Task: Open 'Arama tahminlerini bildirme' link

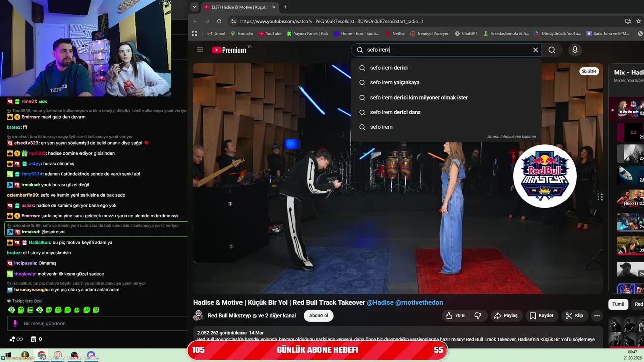Action: (511, 137)
